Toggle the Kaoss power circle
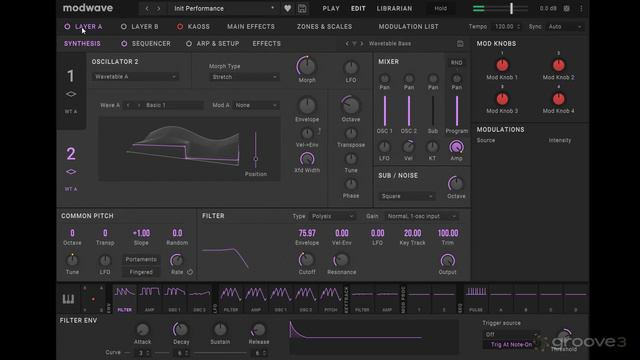The image size is (640, 360). coord(180,27)
